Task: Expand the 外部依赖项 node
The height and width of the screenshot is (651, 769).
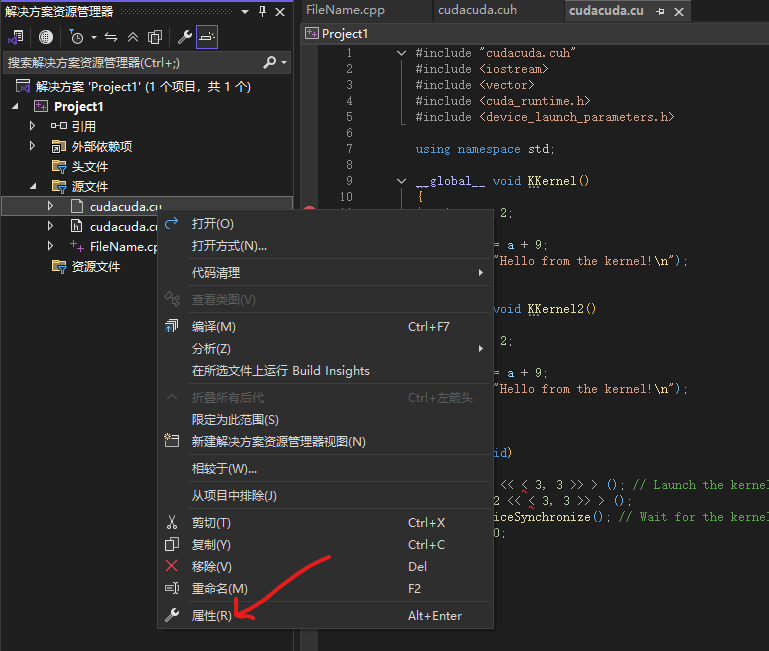Action: point(33,146)
